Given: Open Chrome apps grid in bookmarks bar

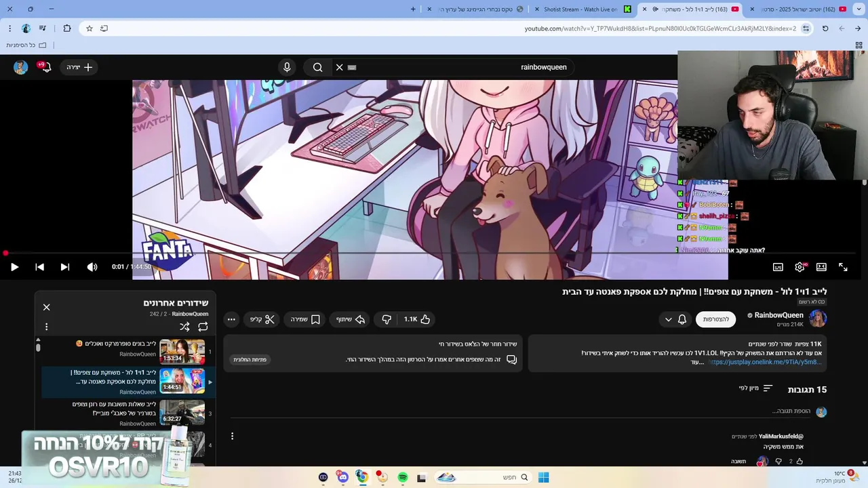Looking at the screenshot, I should 859,45.
